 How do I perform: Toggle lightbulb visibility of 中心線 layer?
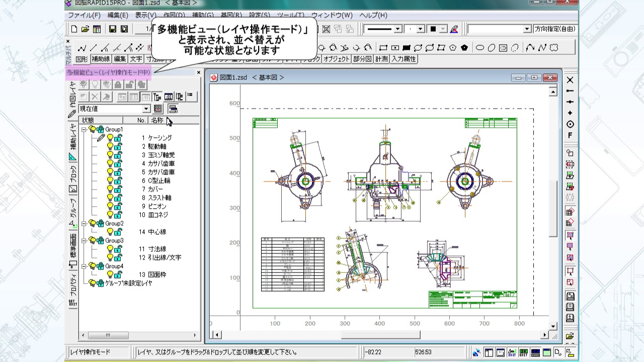coord(110,232)
